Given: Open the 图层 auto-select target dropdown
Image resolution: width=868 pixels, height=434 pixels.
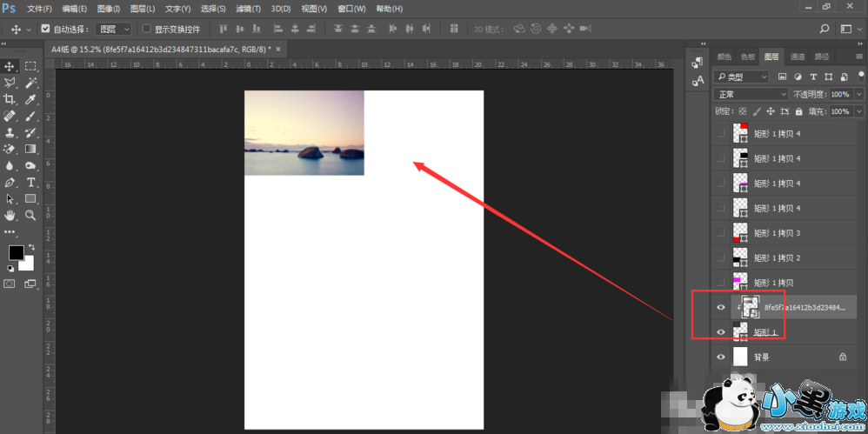Looking at the screenshot, I should [x=114, y=29].
